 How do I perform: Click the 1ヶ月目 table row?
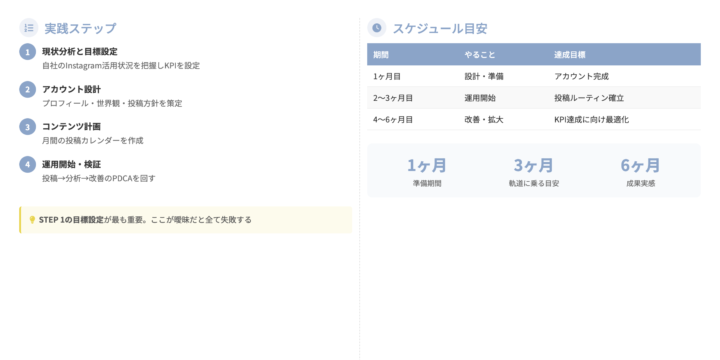click(534, 76)
